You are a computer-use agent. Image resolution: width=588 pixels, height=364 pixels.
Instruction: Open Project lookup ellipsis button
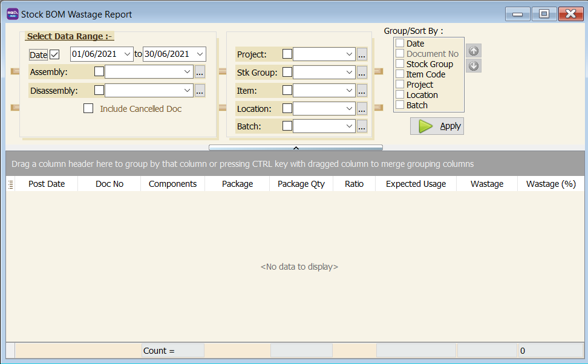(x=362, y=54)
